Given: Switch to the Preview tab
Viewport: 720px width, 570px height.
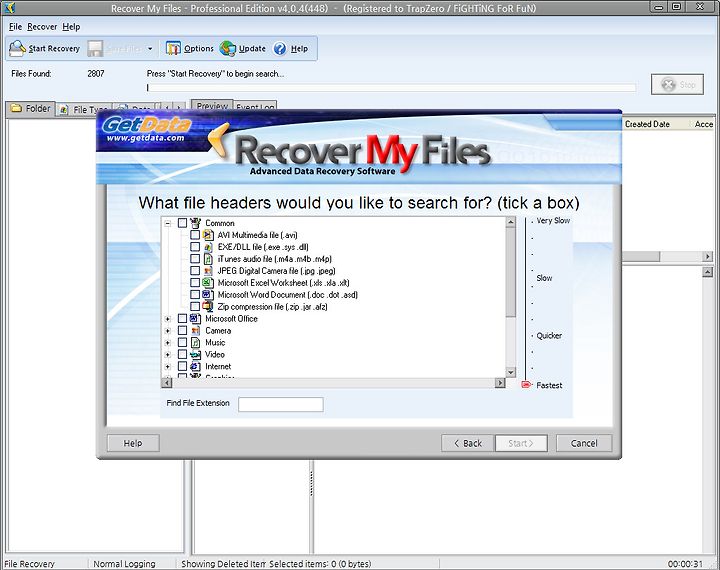Looking at the screenshot, I should (212, 106).
